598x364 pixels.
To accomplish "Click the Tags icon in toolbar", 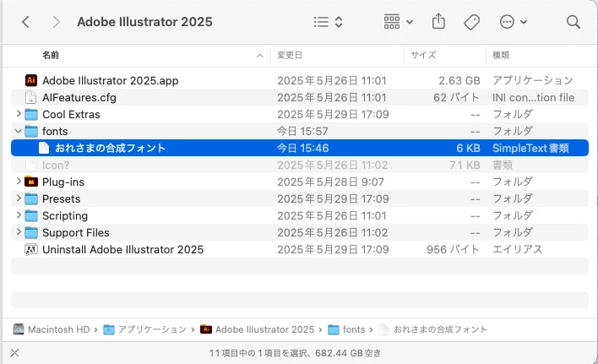I will 472,22.
